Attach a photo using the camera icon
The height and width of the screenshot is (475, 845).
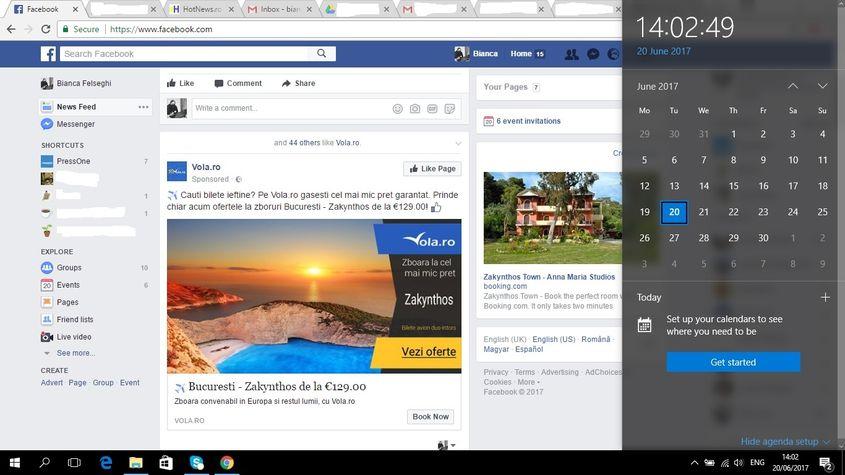(415, 109)
